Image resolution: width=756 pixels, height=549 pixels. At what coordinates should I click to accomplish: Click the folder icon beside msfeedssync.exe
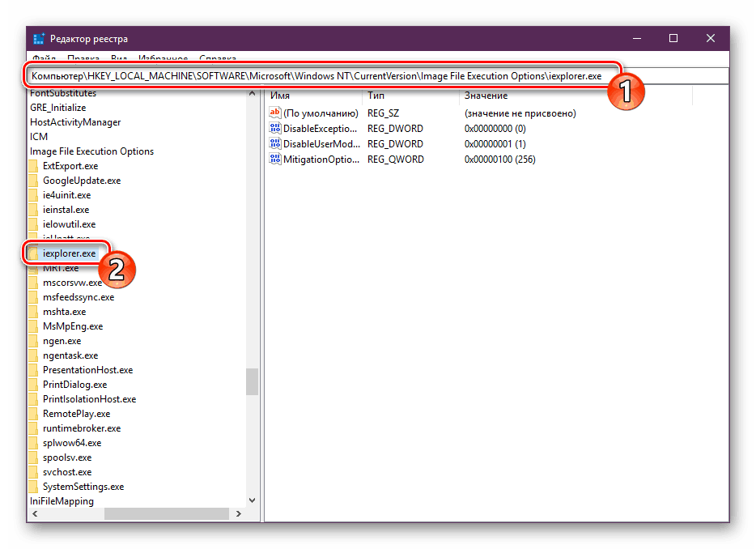[33, 297]
